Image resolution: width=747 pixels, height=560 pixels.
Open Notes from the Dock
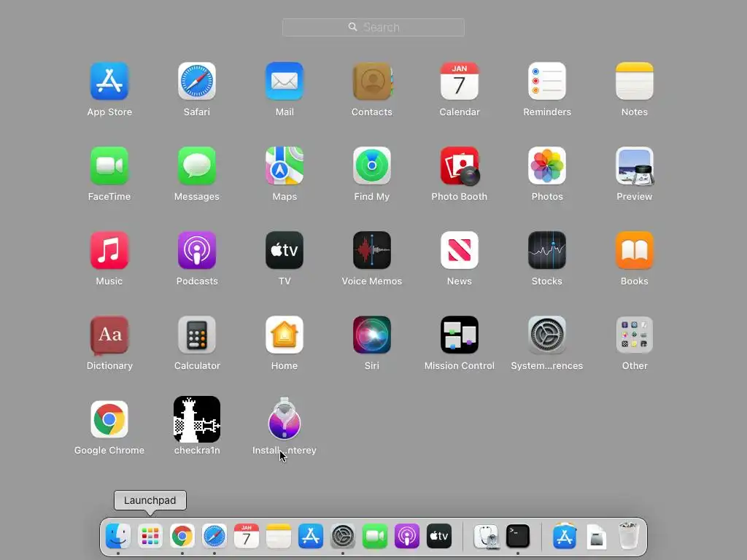(278, 536)
